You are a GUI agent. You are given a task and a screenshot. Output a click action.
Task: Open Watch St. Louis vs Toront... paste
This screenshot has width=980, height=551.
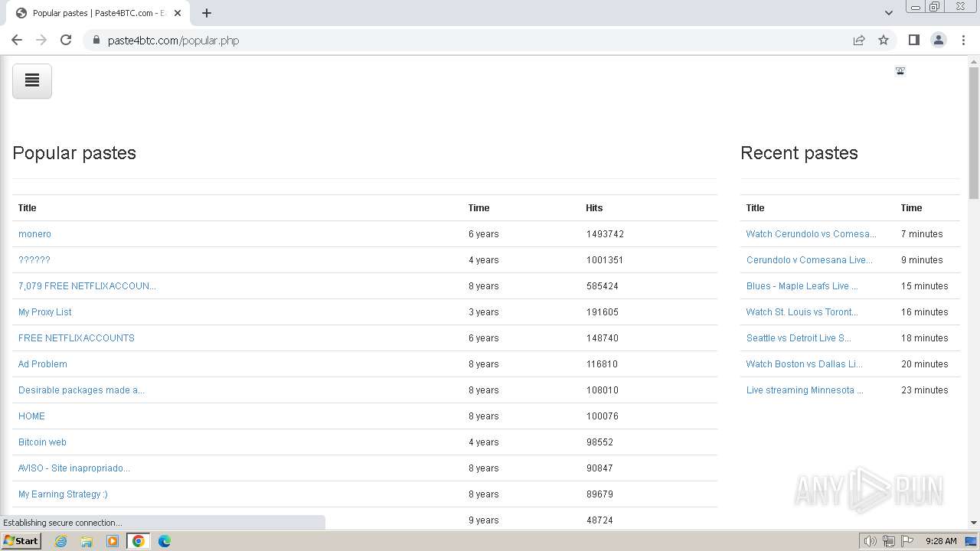click(802, 312)
